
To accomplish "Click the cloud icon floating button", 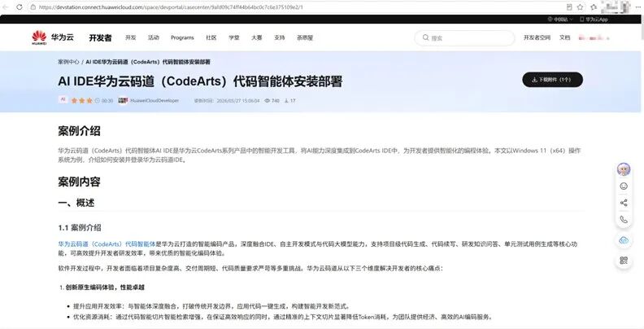I will pos(624,240).
